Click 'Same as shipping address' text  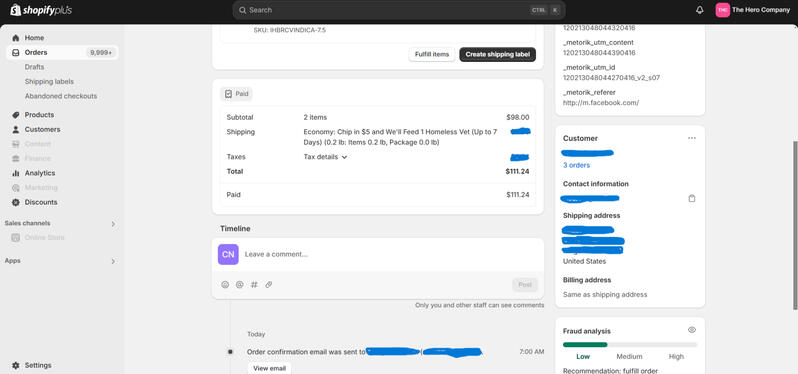(605, 295)
